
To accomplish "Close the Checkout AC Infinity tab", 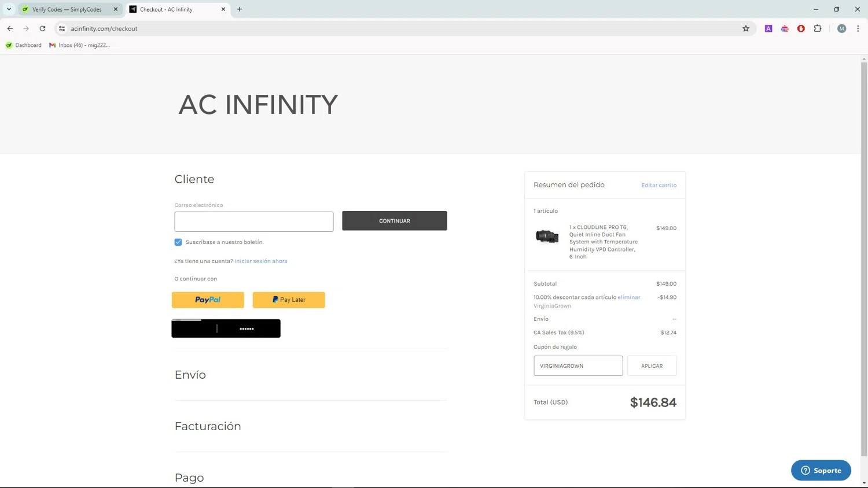I will tap(223, 9).
